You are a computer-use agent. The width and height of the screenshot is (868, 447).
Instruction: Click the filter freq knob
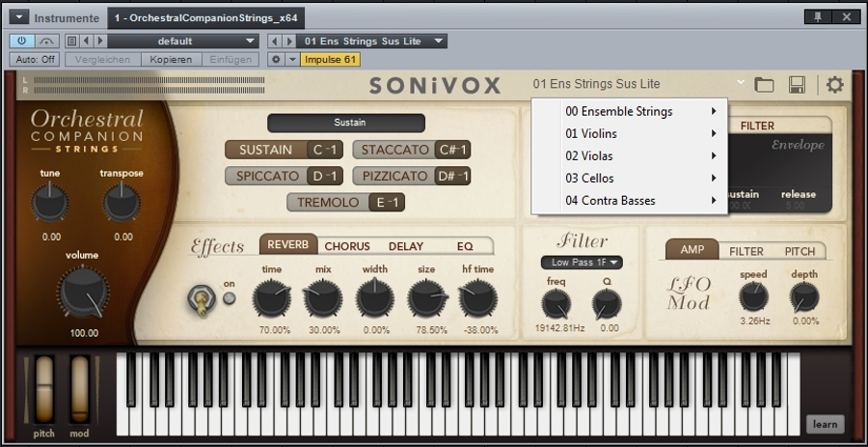click(556, 304)
